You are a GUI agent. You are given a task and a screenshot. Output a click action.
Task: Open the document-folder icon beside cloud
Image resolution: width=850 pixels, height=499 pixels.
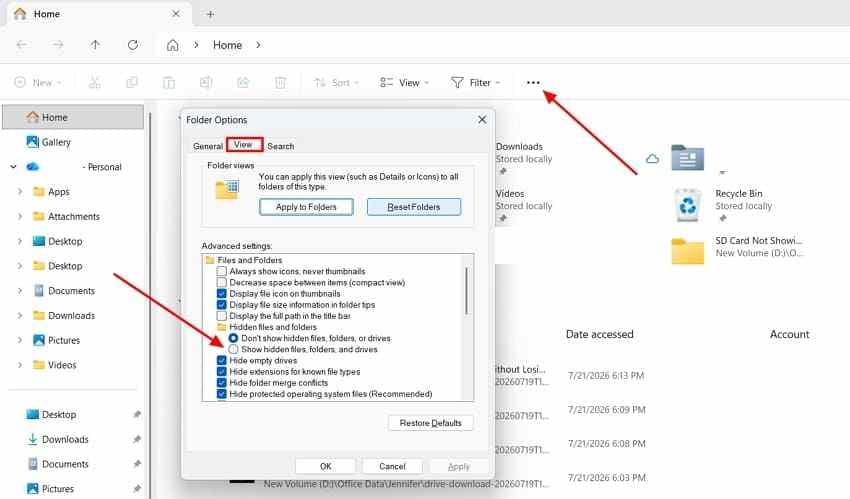click(x=687, y=158)
